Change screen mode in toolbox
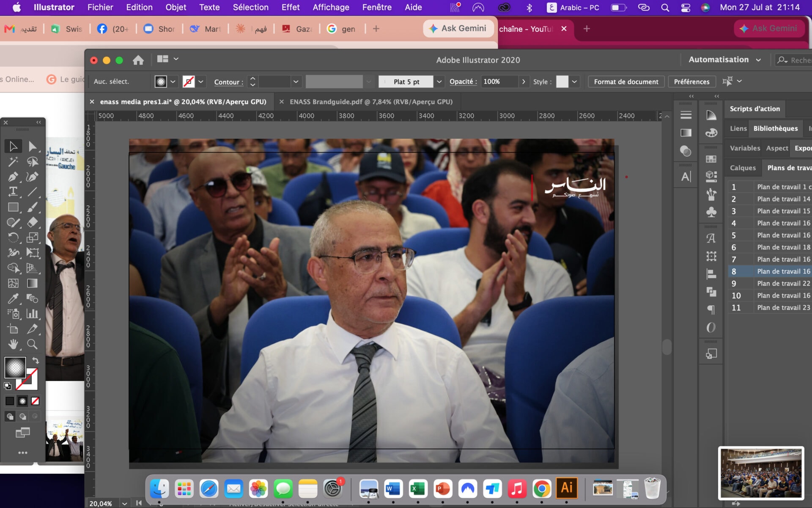 click(22, 433)
